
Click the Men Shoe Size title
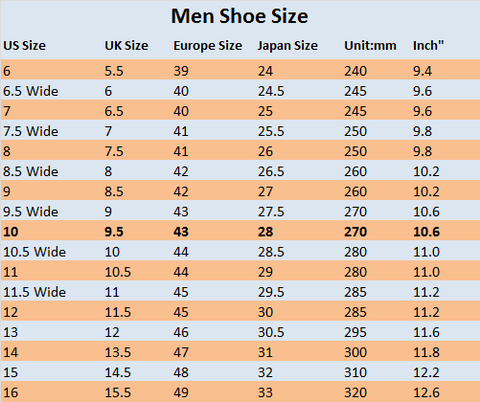tap(239, 16)
